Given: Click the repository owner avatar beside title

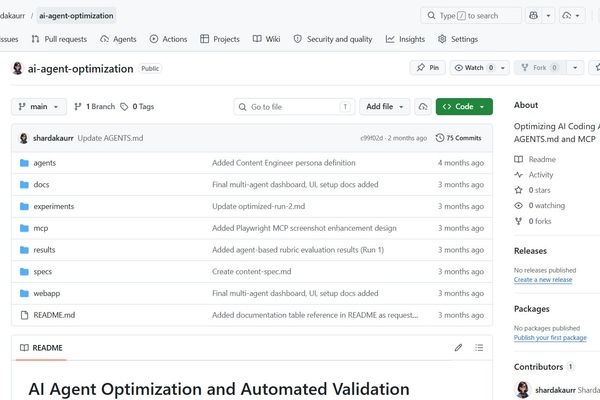Looking at the screenshot, I should (x=17, y=69).
